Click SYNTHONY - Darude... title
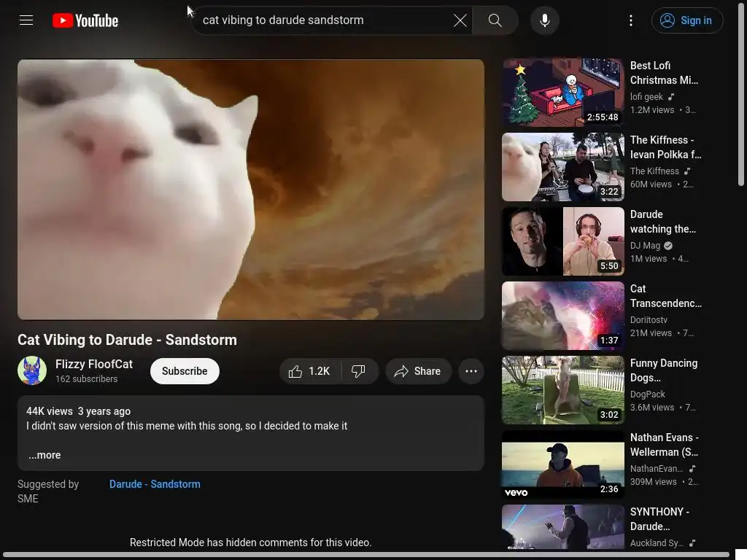747x560 pixels. click(x=659, y=518)
